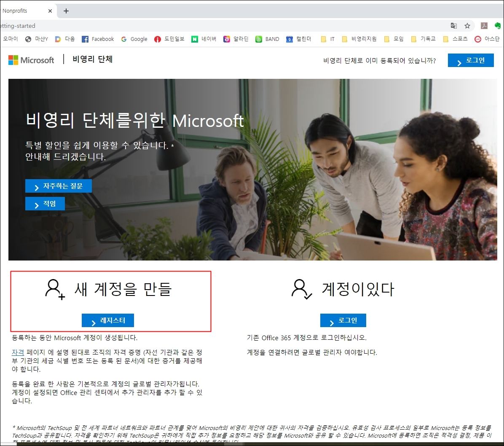504x446 pixels.
Task: Select the Nonprofits tab title
Action: tap(15, 11)
